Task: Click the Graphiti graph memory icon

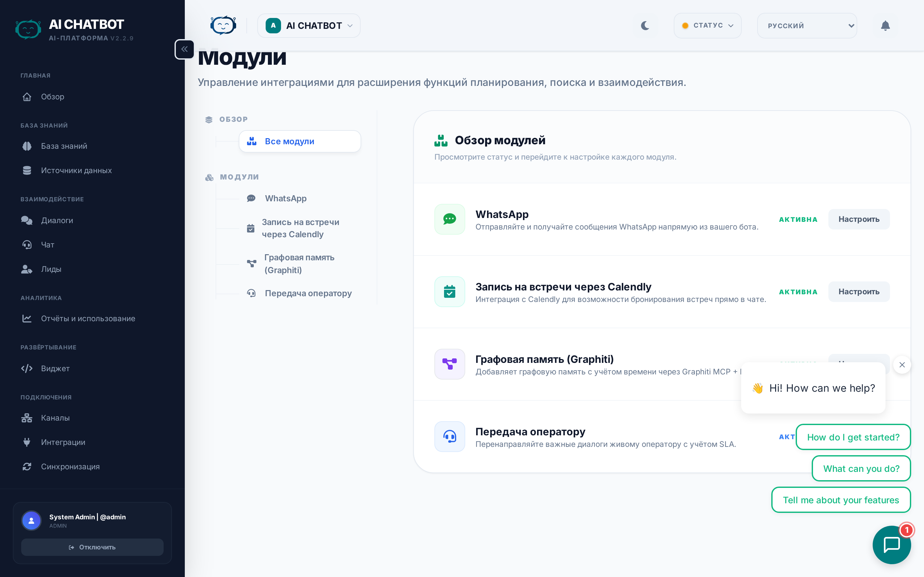Action: click(449, 364)
